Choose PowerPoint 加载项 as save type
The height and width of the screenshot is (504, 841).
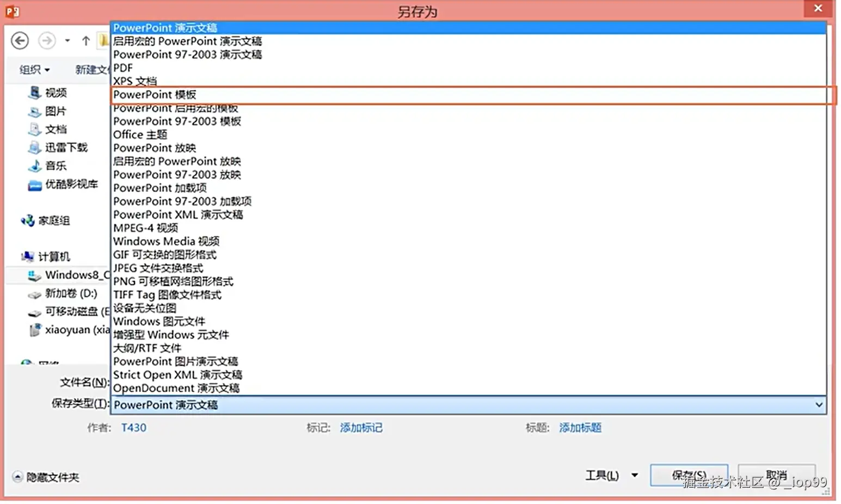point(468,188)
